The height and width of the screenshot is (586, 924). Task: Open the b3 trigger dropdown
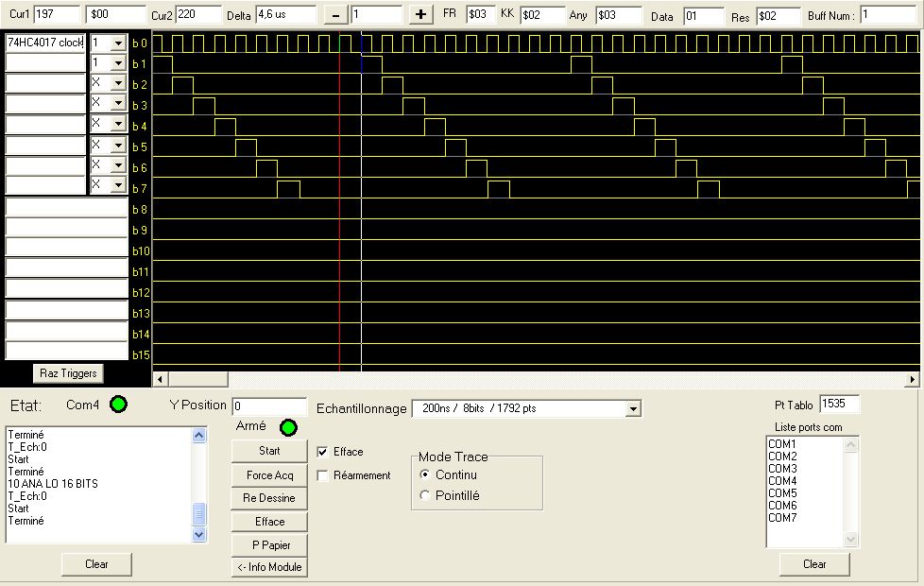coord(118,103)
